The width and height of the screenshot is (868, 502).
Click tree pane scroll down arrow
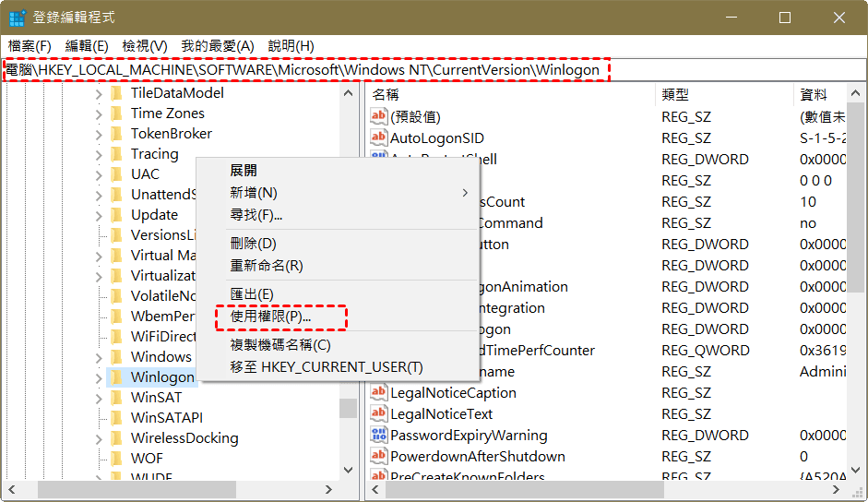[x=348, y=471]
